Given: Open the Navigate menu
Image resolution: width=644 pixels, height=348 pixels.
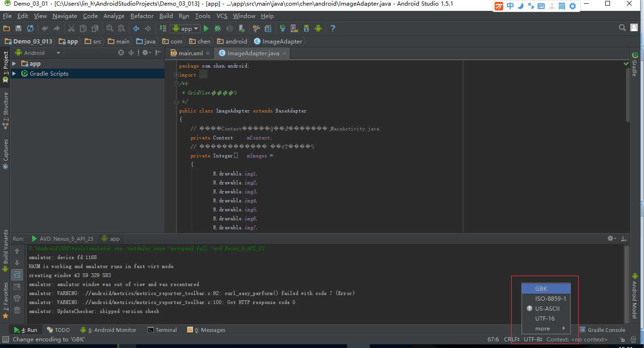Looking at the screenshot, I should [x=64, y=16].
